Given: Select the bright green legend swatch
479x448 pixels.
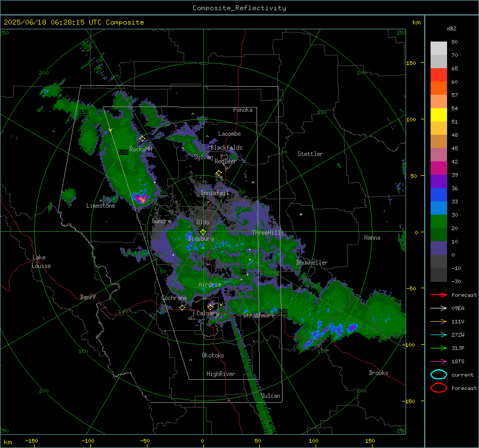Looking at the screenshot, I should (439, 222).
